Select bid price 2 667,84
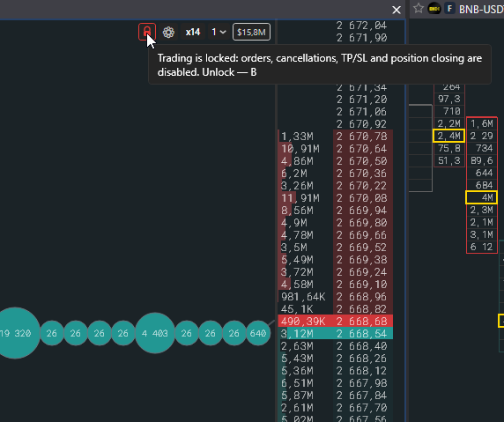Viewport: 504px width, 422px height. coord(362,396)
